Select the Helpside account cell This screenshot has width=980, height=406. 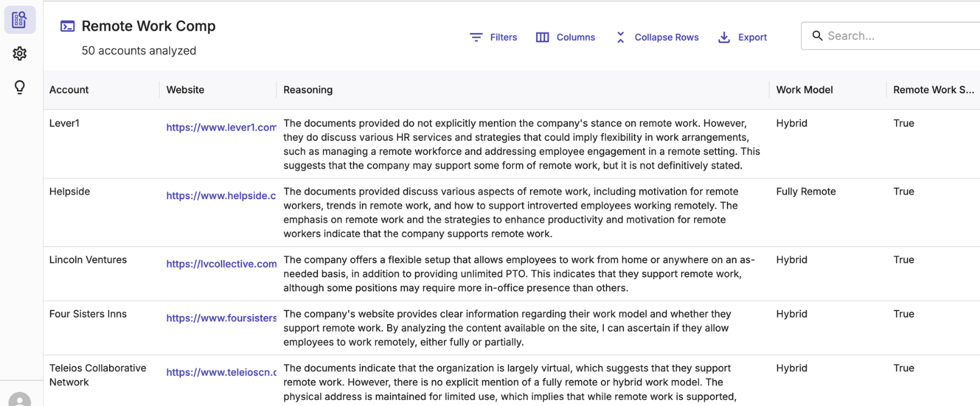(x=69, y=192)
